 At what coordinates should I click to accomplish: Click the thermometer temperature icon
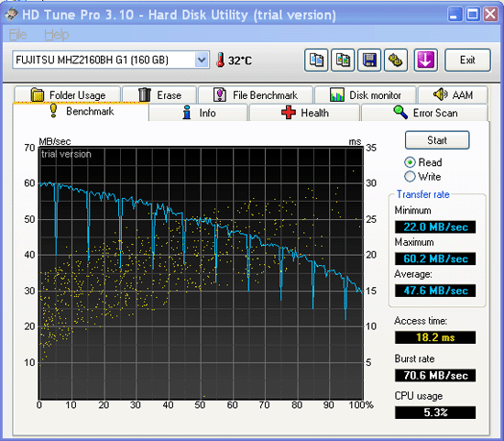220,60
